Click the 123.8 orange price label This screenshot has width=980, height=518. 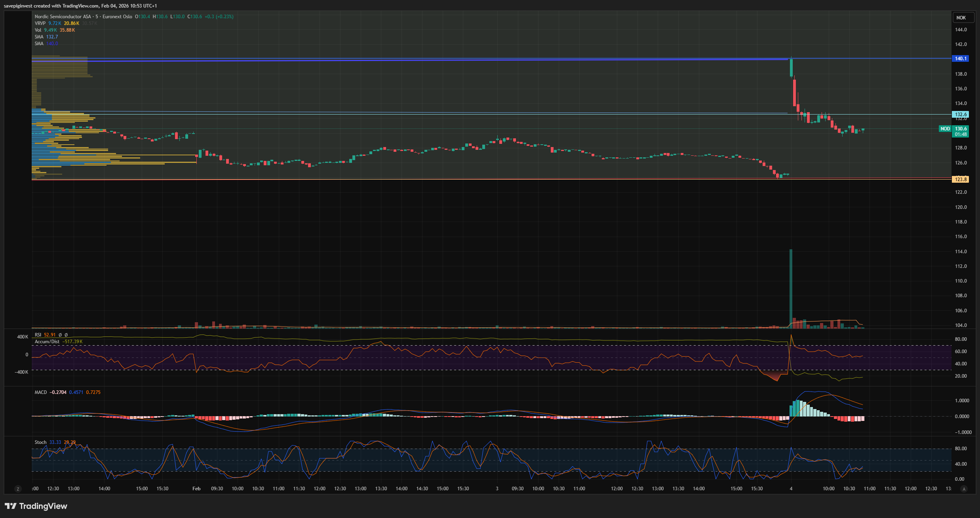pyautogui.click(x=960, y=180)
